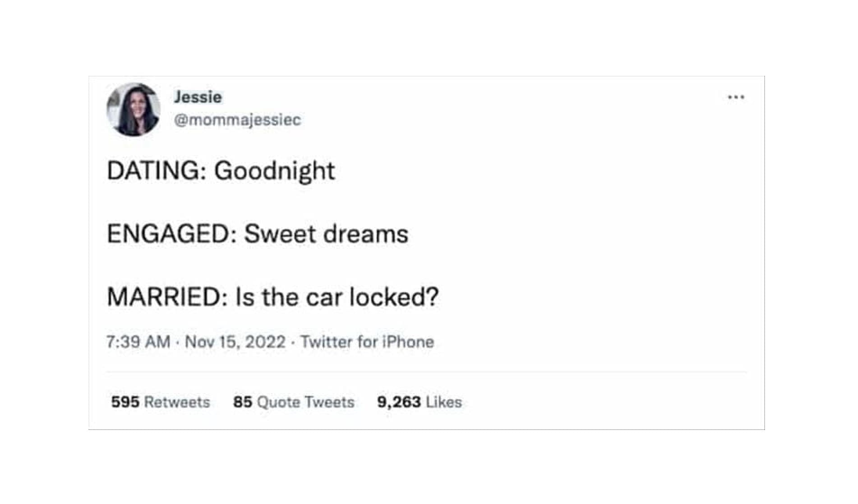Click the divider line above the tweet stats

pyautogui.click(x=426, y=372)
